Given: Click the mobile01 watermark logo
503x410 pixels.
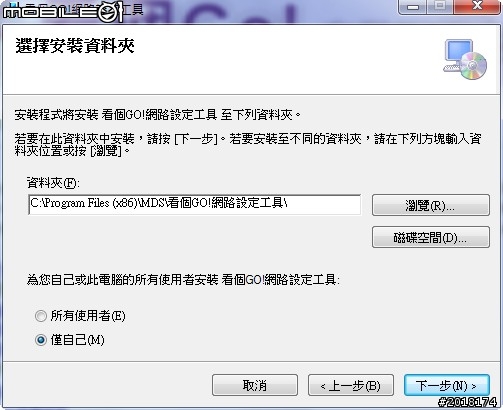Looking at the screenshot, I should pyautogui.click(x=63, y=12).
